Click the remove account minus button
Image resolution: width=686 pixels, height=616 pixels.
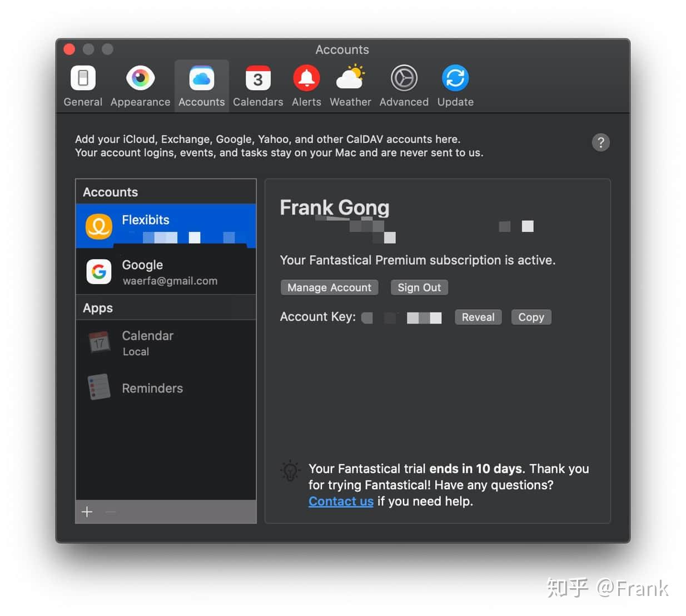click(110, 511)
